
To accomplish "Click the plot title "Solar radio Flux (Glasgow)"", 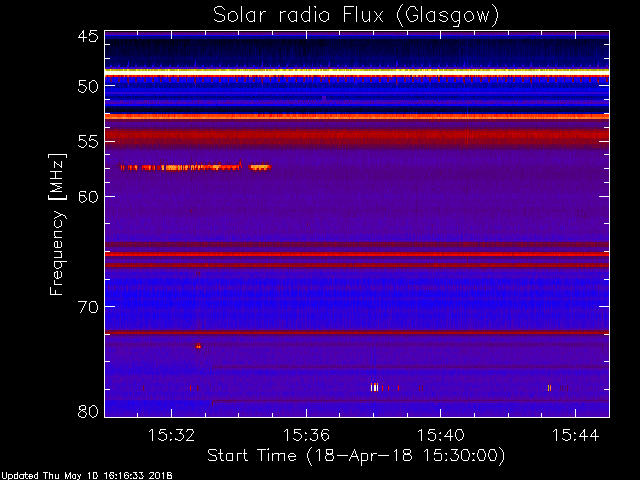I will point(356,15).
